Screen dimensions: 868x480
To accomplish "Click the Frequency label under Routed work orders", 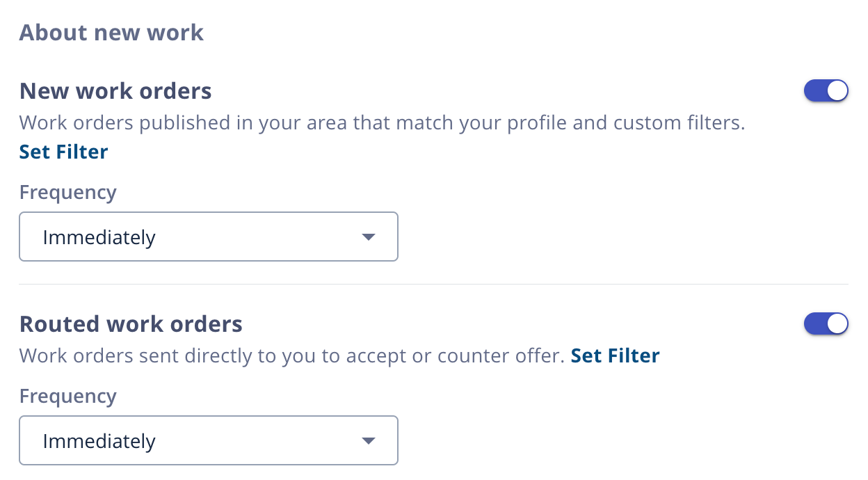I will click(x=67, y=395).
